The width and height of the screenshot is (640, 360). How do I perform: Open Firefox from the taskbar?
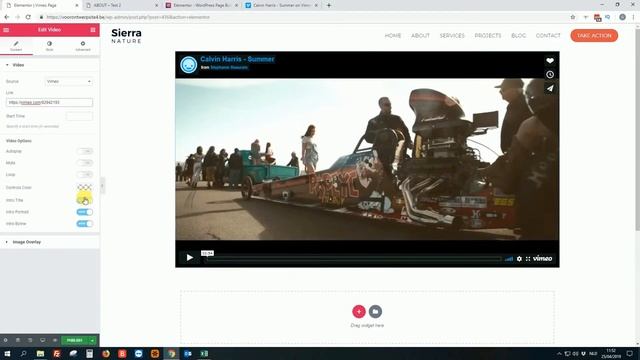pos(106,353)
